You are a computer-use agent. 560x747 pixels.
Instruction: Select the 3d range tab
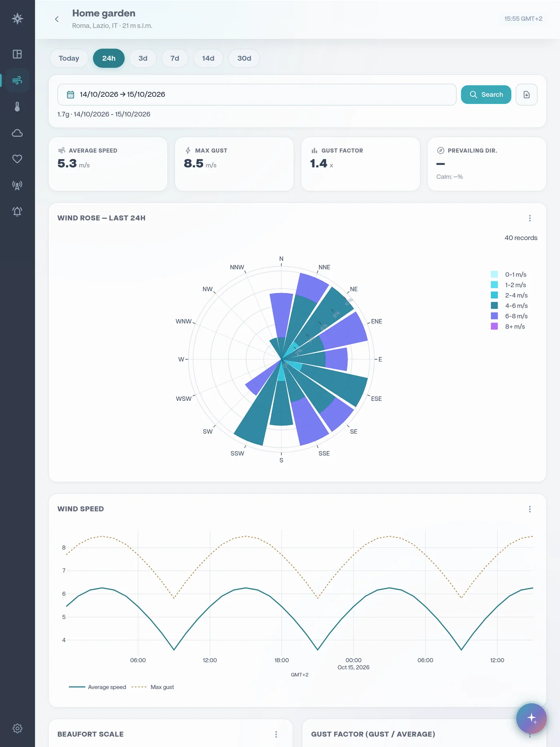[x=143, y=58]
